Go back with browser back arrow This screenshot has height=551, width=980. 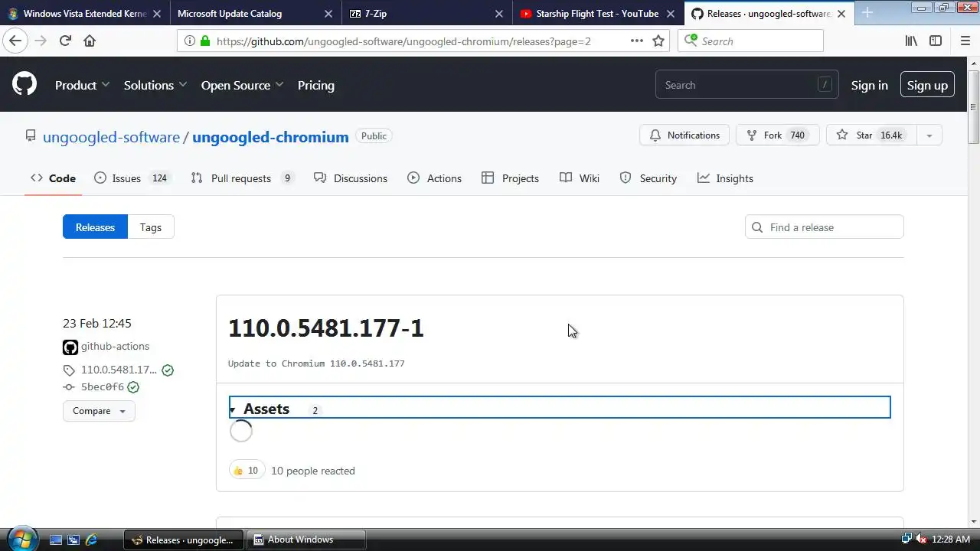point(15,41)
